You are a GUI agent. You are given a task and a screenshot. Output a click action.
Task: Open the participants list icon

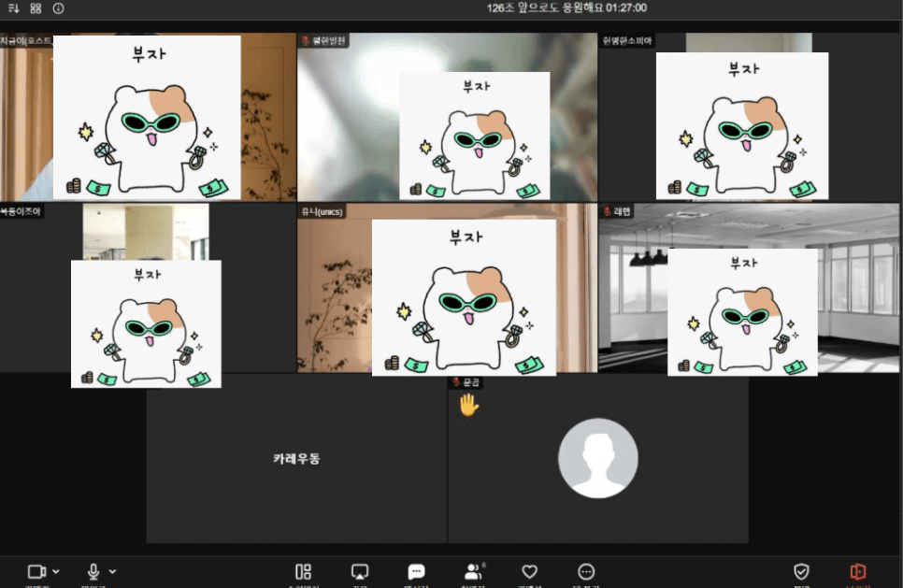point(474,571)
